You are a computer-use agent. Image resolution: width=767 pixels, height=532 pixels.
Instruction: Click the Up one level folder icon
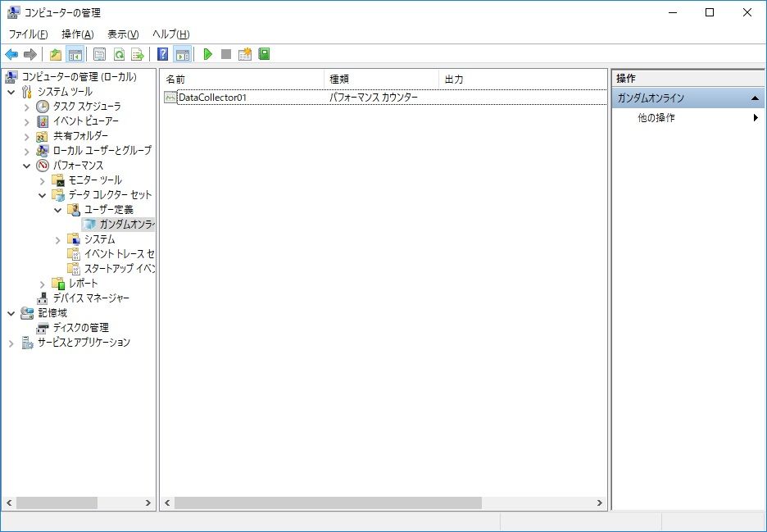click(x=56, y=54)
